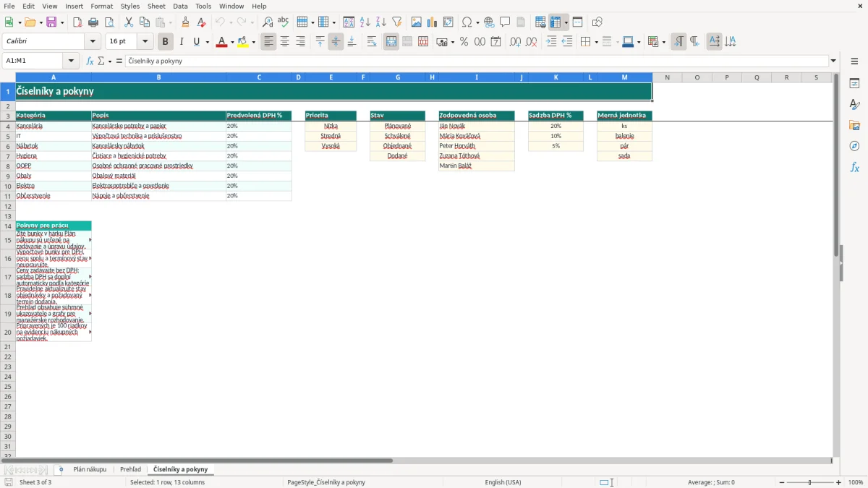Click Merge and Center Cells icon

pyautogui.click(x=391, y=42)
